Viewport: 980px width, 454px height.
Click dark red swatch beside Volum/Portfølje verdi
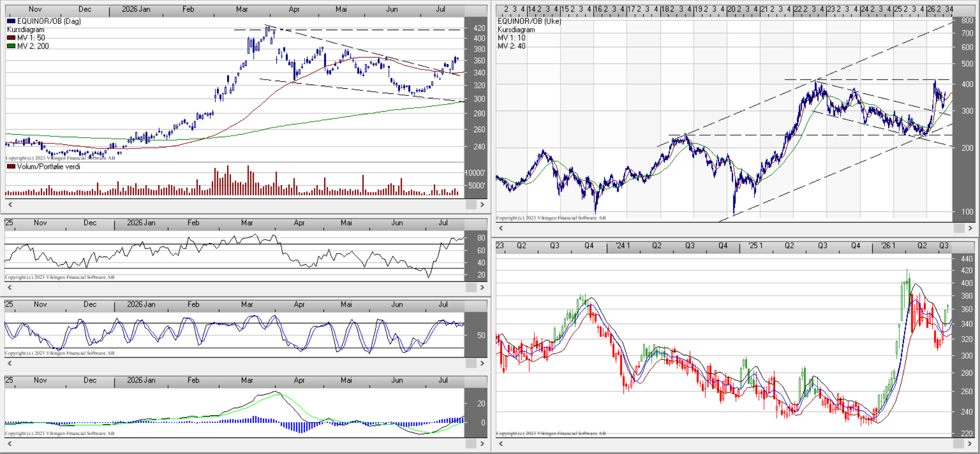(x=11, y=167)
